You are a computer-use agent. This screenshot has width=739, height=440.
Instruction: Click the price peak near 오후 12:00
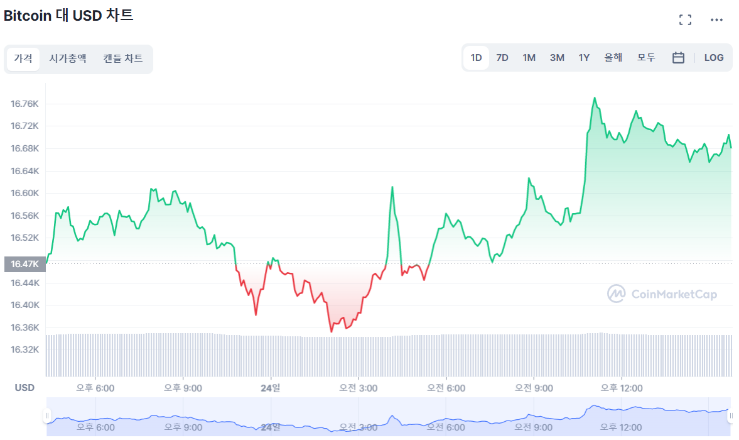pos(595,98)
